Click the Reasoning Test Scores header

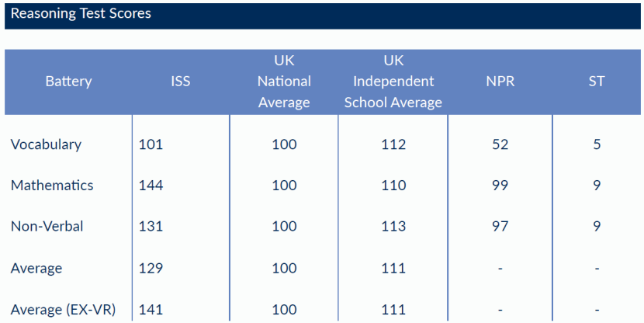tap(81, 13)
